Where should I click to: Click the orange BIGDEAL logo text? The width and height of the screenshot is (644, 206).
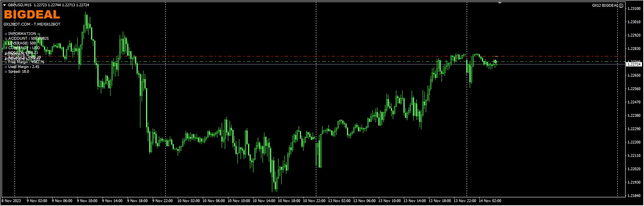click(x=32, y=15)
